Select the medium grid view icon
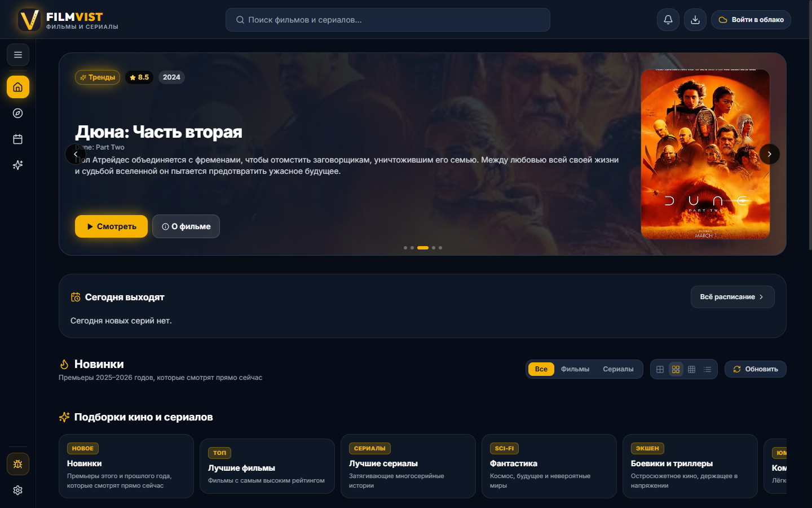 (676, 369)
